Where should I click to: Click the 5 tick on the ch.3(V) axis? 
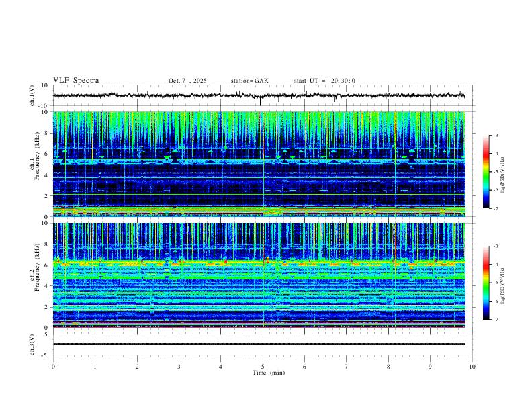(x=47, y=334)
